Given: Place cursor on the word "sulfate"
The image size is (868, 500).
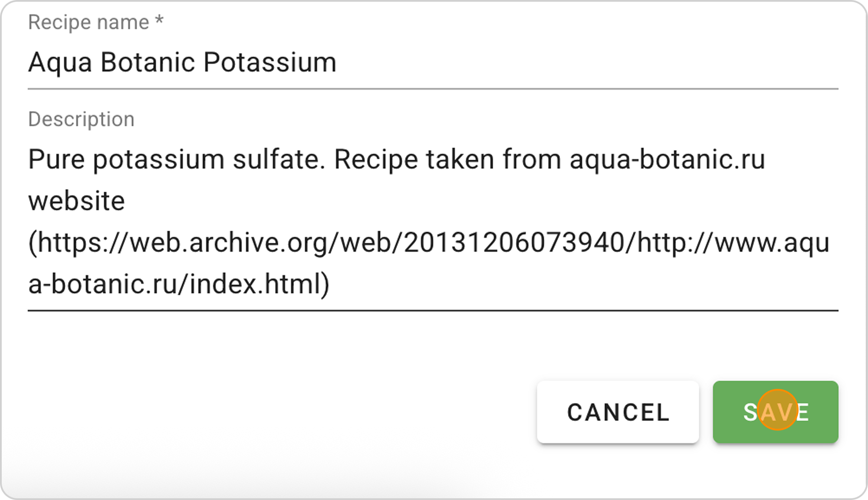Looking at the screenshot, I should (x=279, y=160).
